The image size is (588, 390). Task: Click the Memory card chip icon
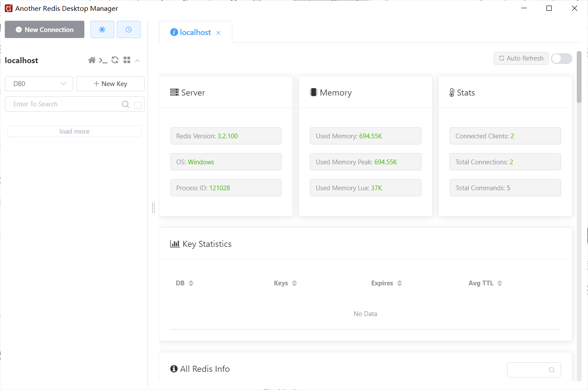pyautogui.click(x=314, y=93)
